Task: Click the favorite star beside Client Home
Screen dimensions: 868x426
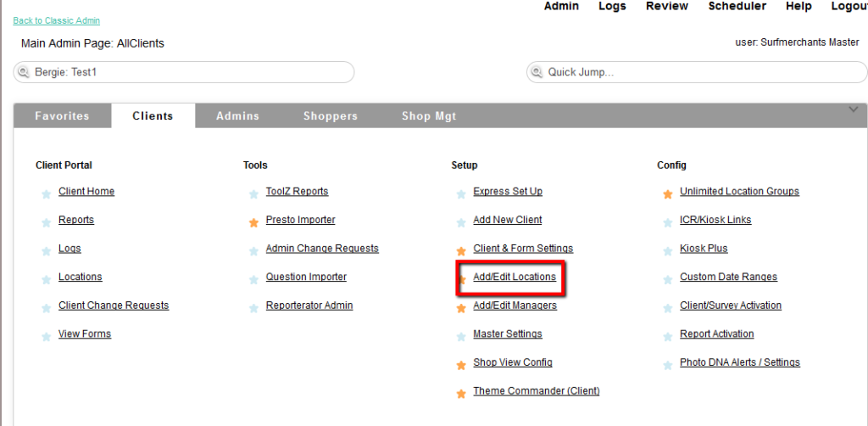Action: [x=46, y=194]
